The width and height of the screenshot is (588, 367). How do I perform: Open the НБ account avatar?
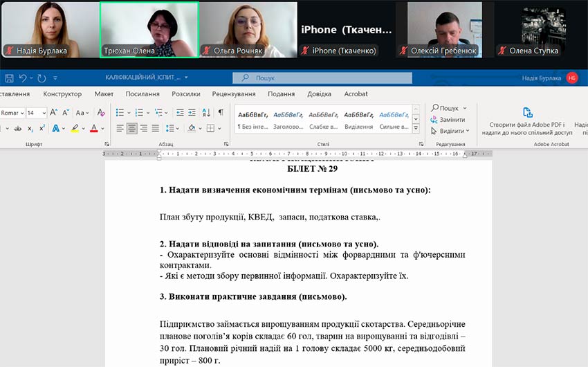click(x=572, y=78)
